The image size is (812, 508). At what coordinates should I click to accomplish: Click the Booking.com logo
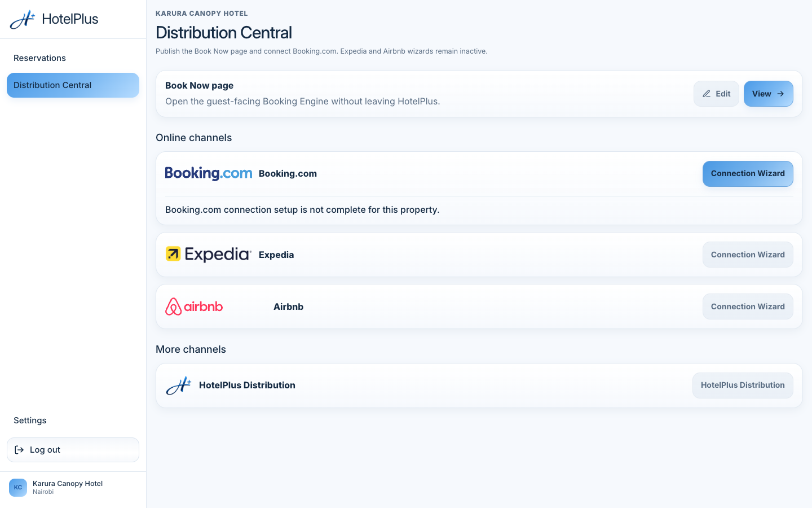point(209,173)
